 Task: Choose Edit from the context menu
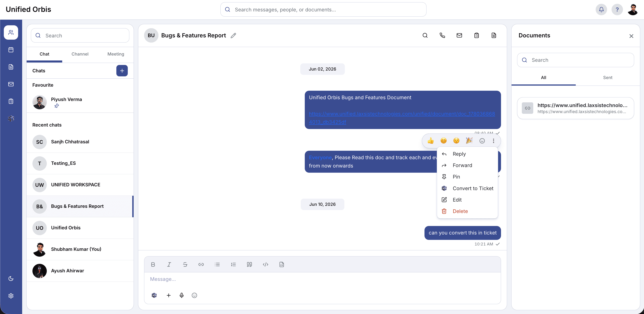467,200
